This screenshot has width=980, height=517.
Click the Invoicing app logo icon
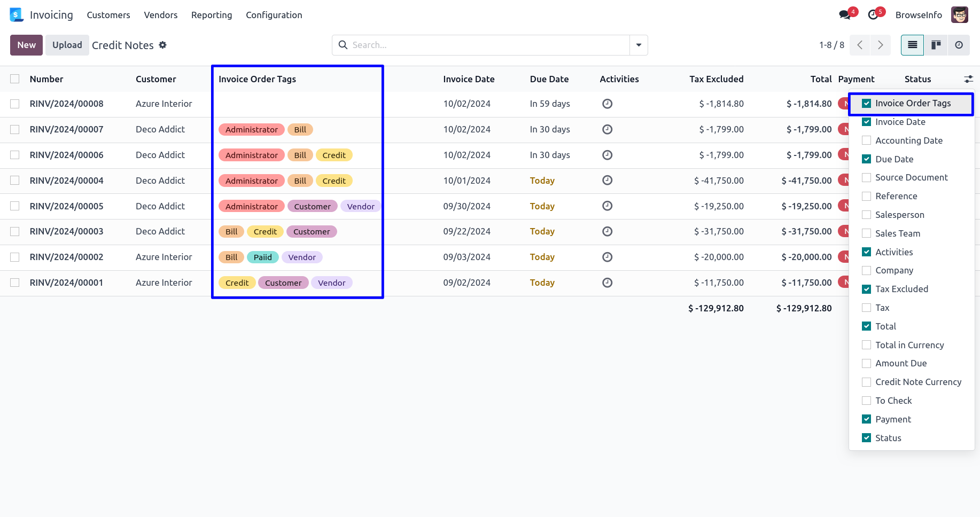pyautogui.click(x=17, y=15)
